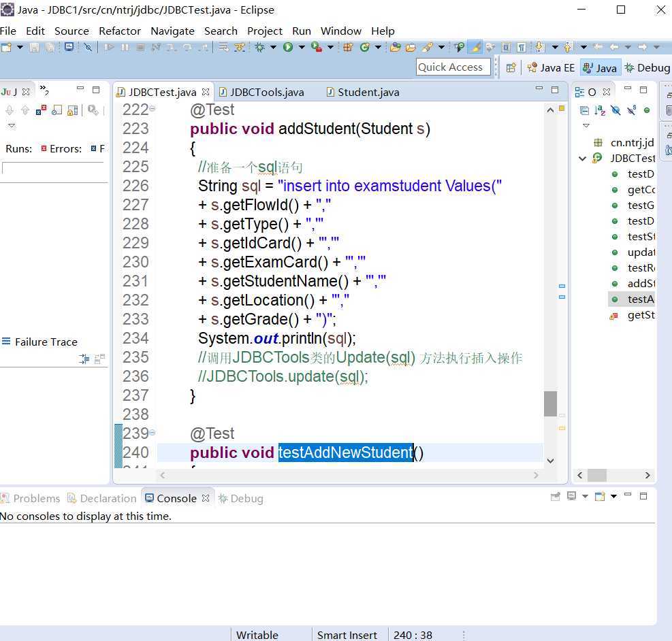Select the getCo method in Outline

click(x=633, y=190)
